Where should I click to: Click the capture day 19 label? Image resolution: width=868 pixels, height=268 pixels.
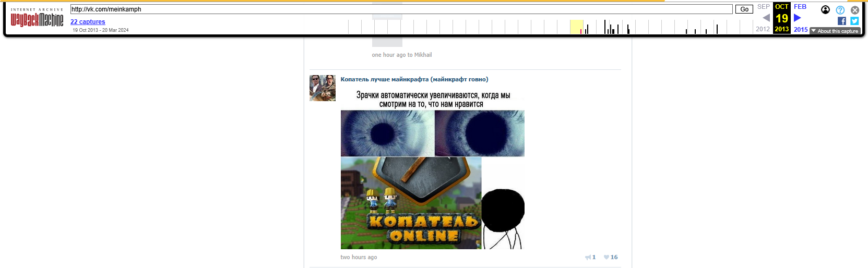pyautogui.click(x=781, y=18)
